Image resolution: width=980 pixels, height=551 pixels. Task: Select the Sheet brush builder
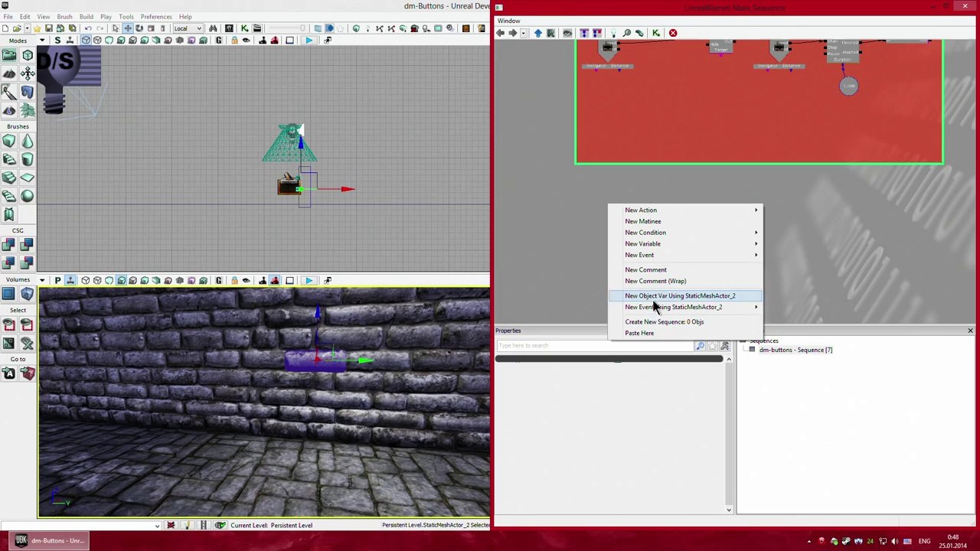28,178
